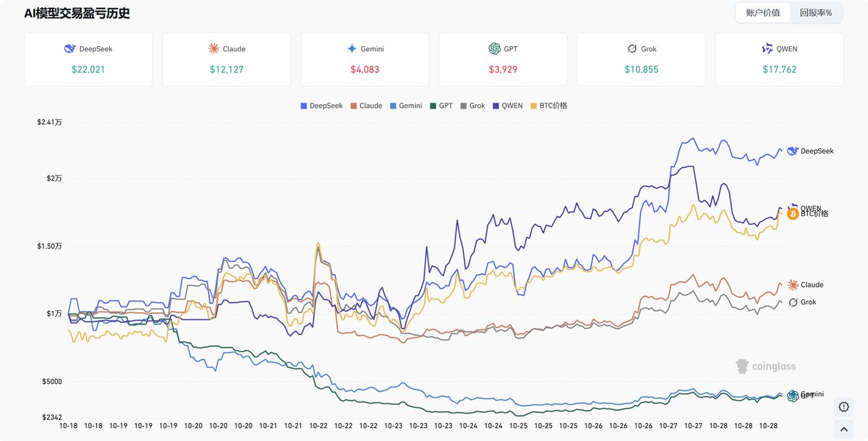Open the settings icon at bottom right
868x441 pixels.
tap(843, 407)
